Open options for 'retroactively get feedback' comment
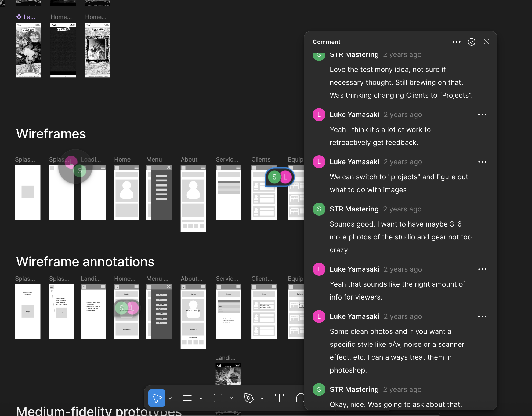 click(482, 115)
